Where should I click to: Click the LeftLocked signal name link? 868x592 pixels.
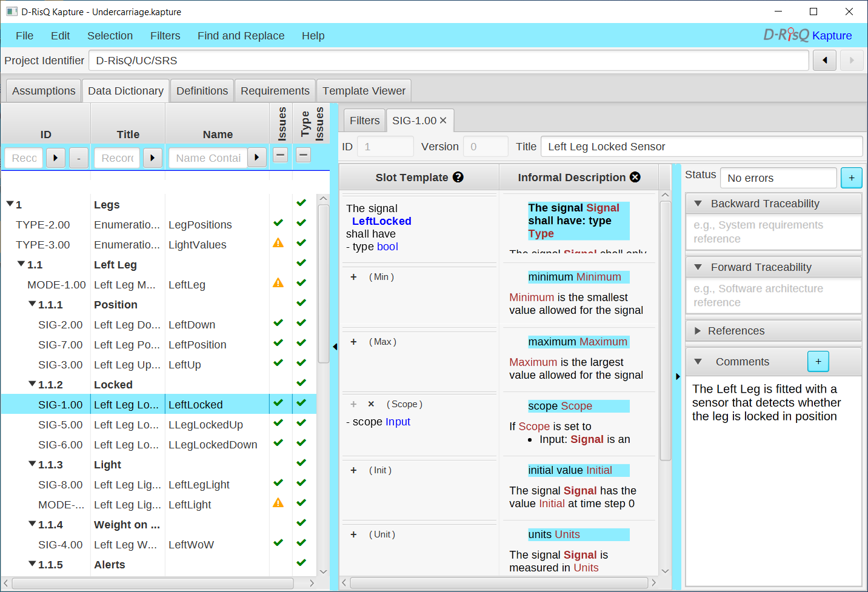coord(382,221)
